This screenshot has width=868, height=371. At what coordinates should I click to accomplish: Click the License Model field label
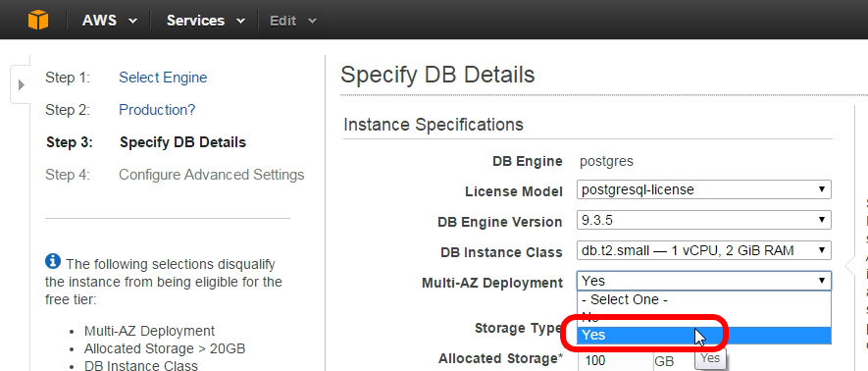514,191
